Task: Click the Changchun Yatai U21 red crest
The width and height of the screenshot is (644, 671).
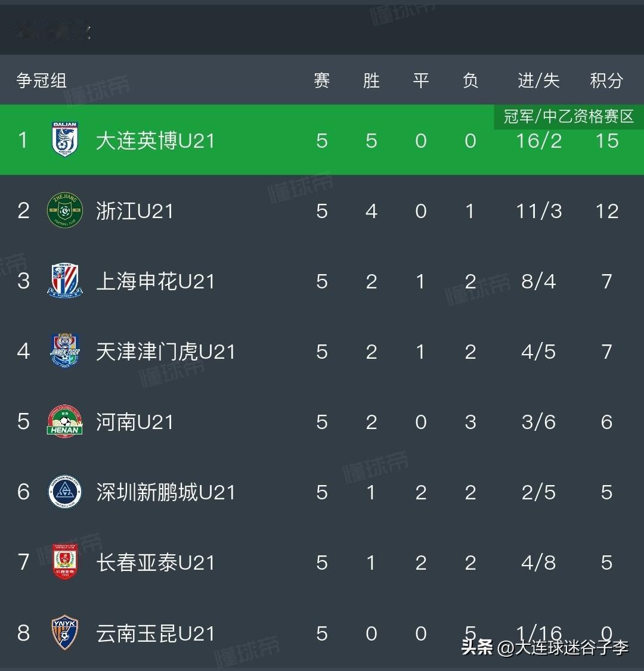Action: pyautogui.click(x=64, y=562)
